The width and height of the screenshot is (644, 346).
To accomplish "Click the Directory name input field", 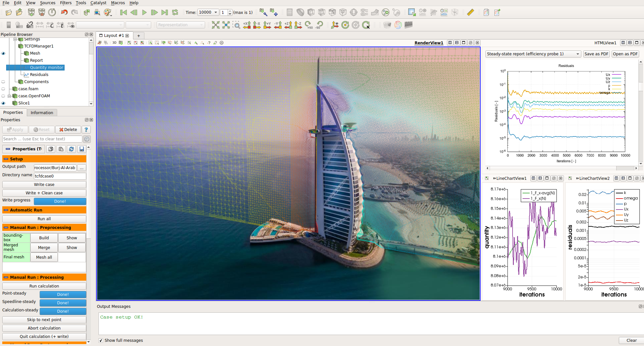I will coord(60,176).
